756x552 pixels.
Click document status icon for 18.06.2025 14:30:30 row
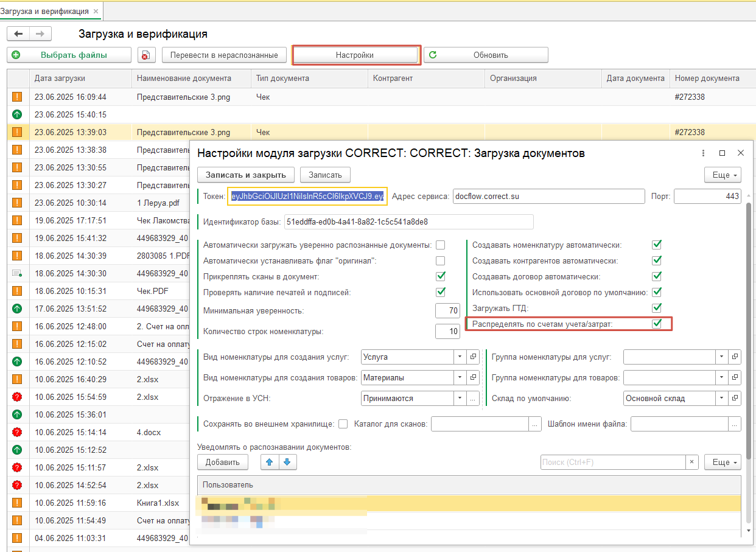[17, 273]
